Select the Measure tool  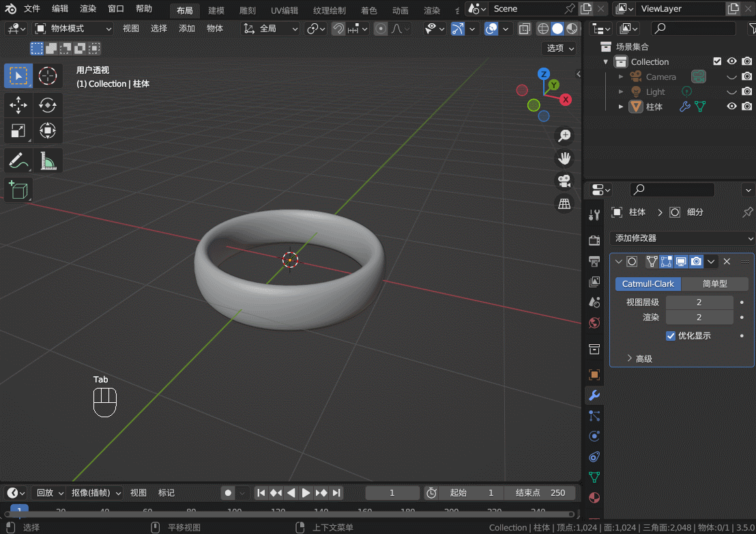click(x=48, y=160)
